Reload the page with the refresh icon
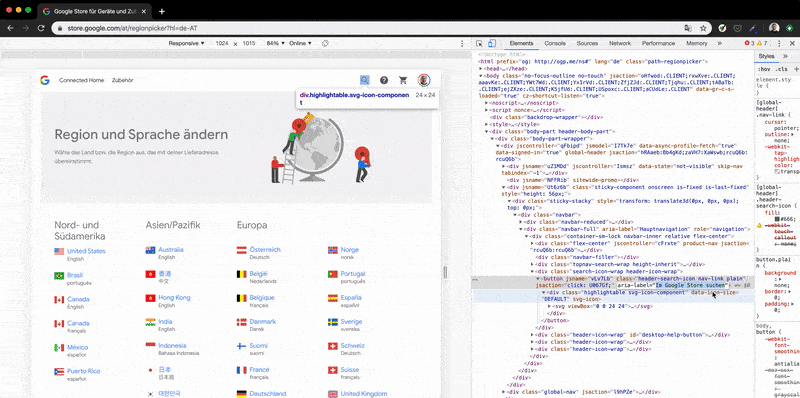The image size is (800, 398). (x=41, y=28)
